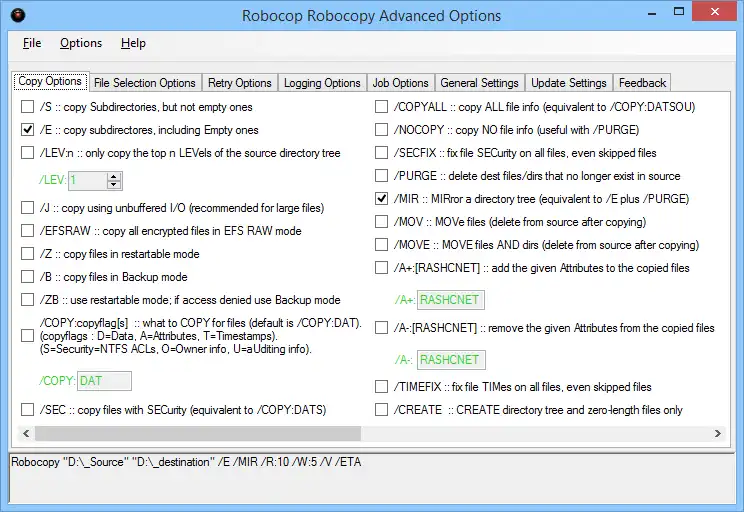Viewport: 744px width, 512px height.
Task: Enable /J unbuffered I/O checkbox
Action: point(28,208)
